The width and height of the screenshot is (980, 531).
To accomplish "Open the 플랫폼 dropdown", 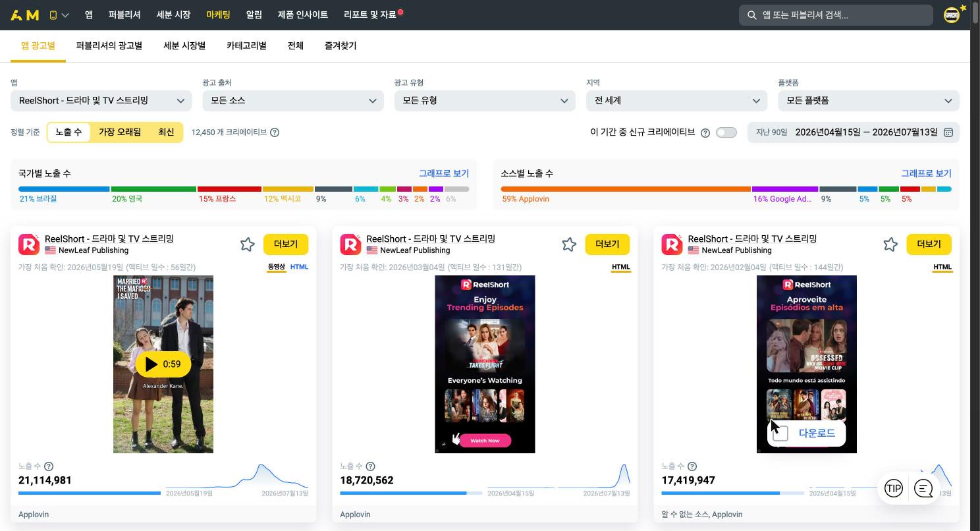I will (869, 101).
